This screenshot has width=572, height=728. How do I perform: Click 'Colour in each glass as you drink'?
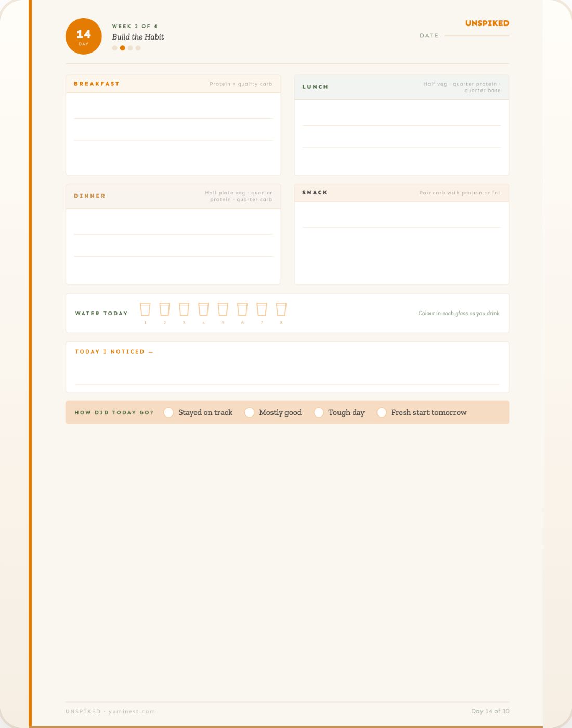point(459,313)
